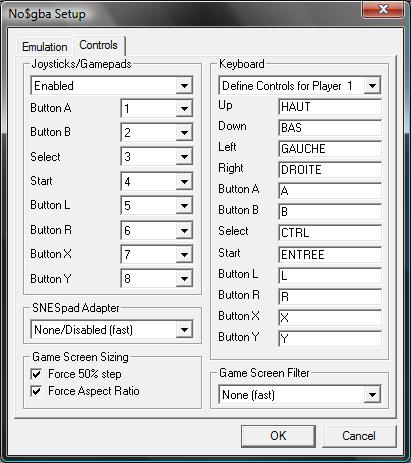Close the No$gba Setup window
The image size is (411, 463).
(383, 9)
